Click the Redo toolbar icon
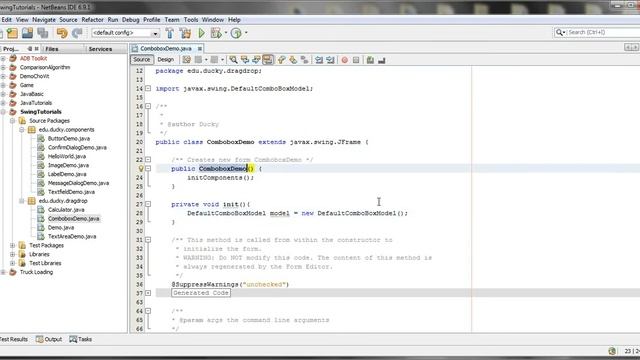 (x=77, y=33)
